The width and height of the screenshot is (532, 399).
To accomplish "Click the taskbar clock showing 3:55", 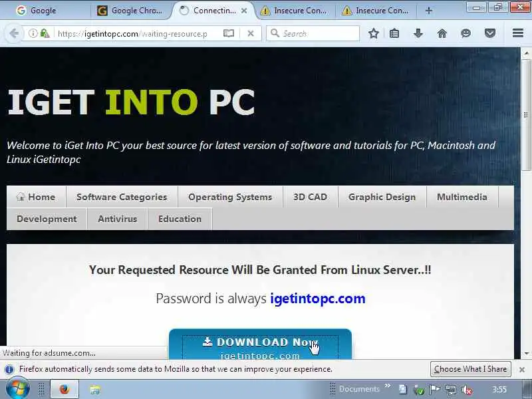I will pos(499,389).
